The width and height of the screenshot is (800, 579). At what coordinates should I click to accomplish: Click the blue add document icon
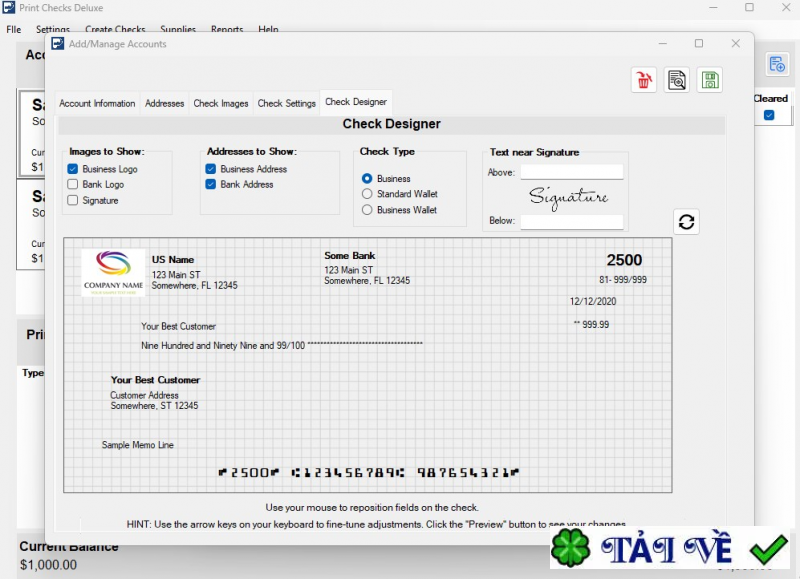(776, 65)
